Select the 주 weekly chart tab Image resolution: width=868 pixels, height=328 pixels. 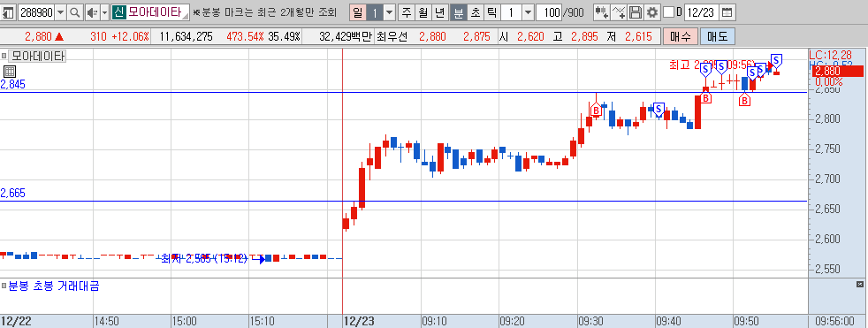(407, 12)
